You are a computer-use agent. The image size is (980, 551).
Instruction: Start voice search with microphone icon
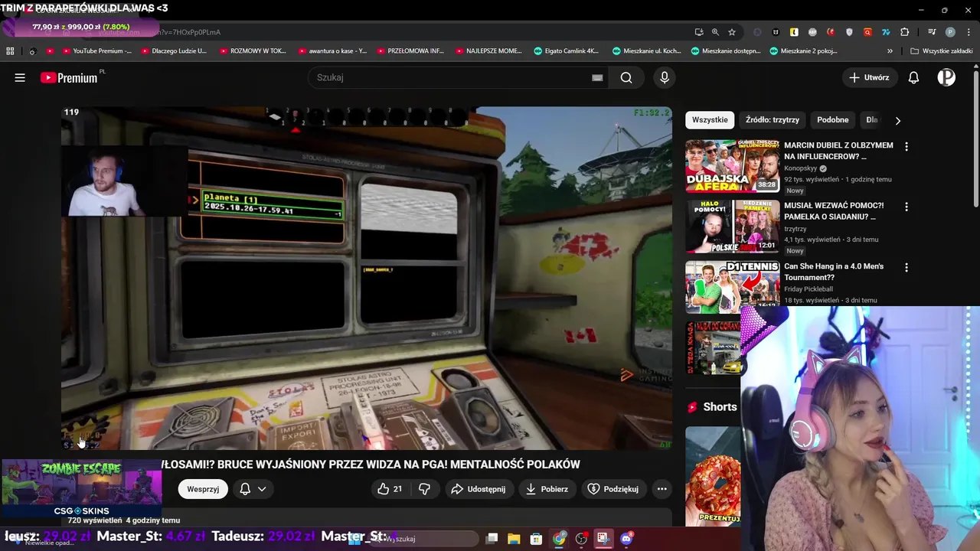point(665,77)
